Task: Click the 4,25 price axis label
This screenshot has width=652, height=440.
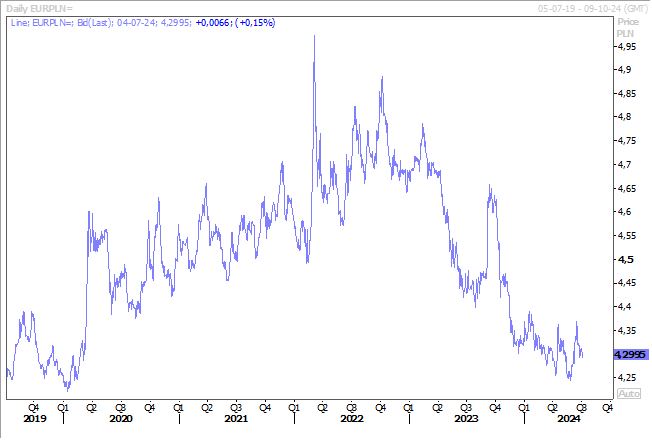Action: [x=628, y=378]
